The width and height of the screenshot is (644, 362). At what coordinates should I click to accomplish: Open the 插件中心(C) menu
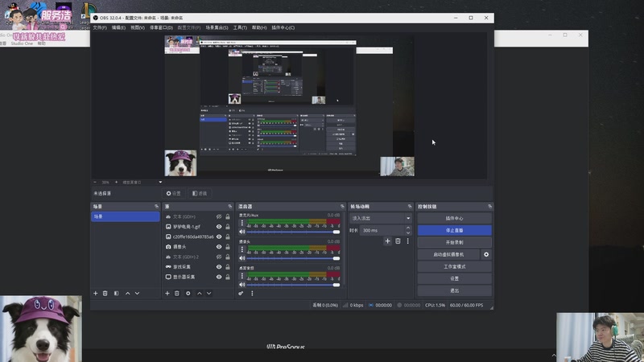[x=283, y=27]
